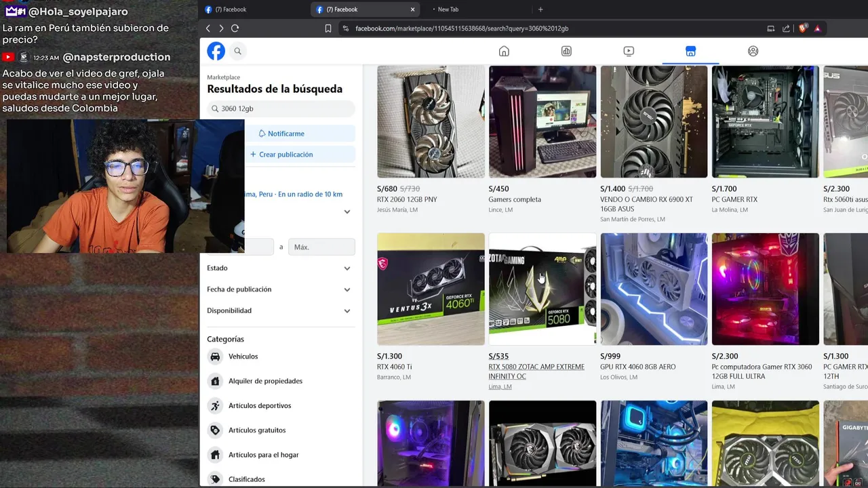Click the Marketplace search field 3060 12gb
Viewport: 868px width, 488px height.
(281, 108)
